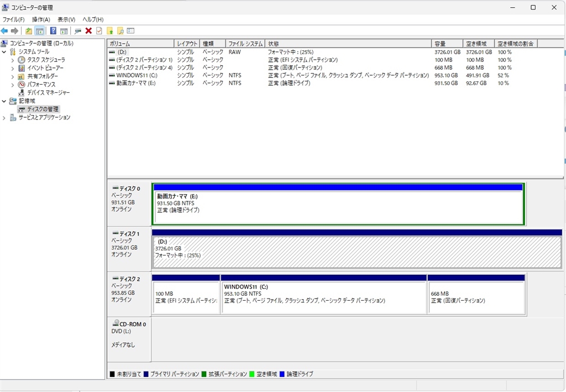Click the プライマリ パーティション legend swatch
Screen dimensions: 566x392
tap(146, 374)
